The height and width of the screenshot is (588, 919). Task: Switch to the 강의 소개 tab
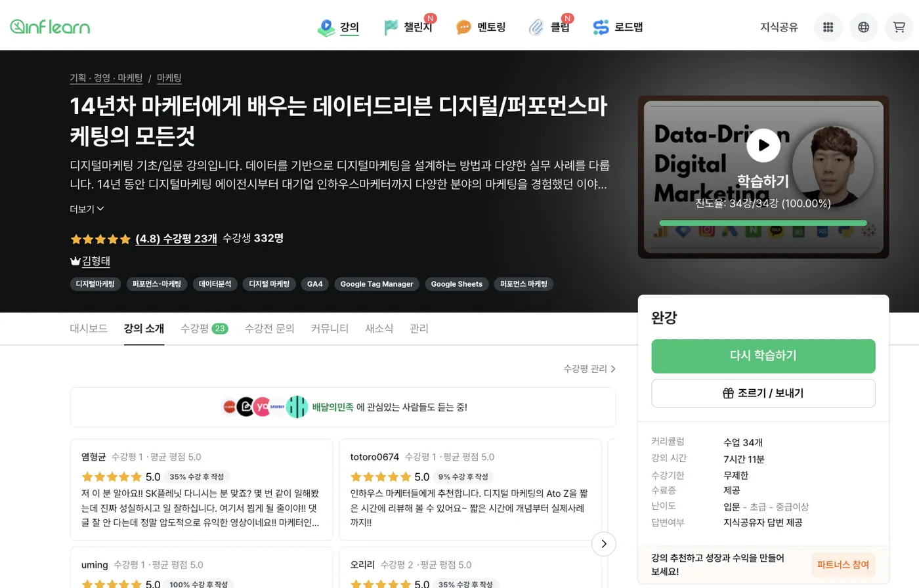tap(144, 328)
